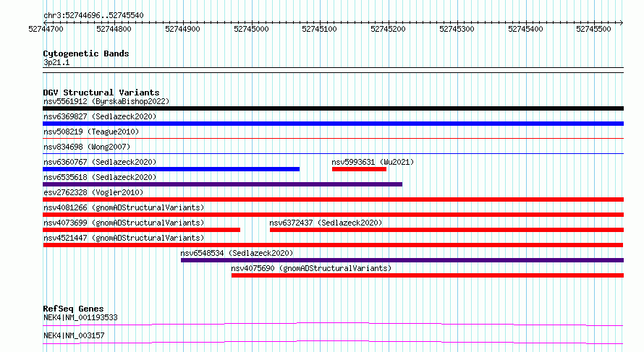Select the red nsv4073699 variant bar
The height and width of the screenshot is (352, 644).
[141, 230]
